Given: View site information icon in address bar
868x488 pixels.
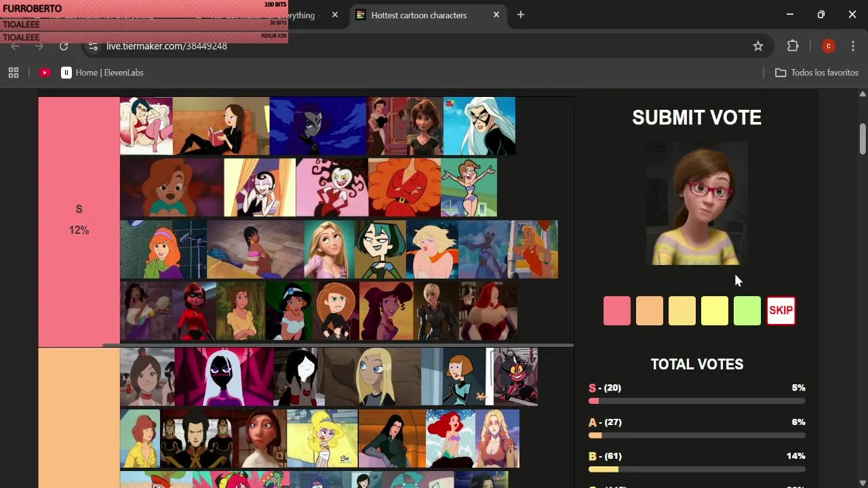Looking at the screenshot, I should point(94,46).
